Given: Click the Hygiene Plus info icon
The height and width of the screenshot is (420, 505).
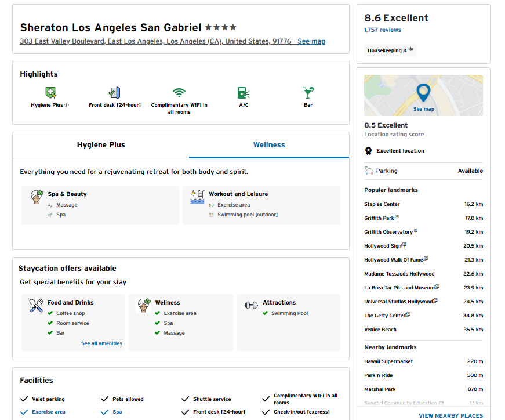Looking at the screenshot, I should coord(67,105).
